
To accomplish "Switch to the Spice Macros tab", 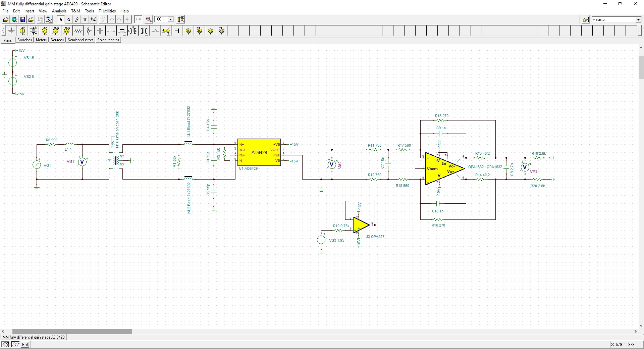I will click(x=108, y=40).
